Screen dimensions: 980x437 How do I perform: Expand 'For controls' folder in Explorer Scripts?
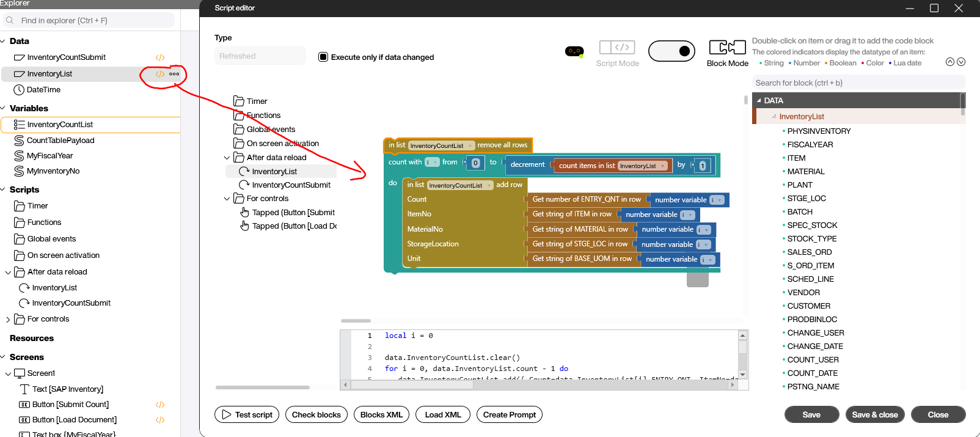[x=8, y=320]
